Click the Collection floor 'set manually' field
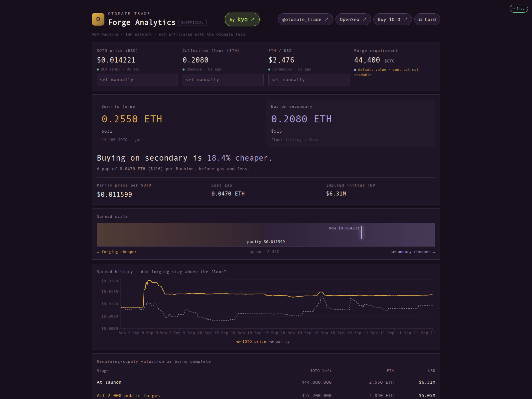532x399 pixels. click(x=223, y=80)
